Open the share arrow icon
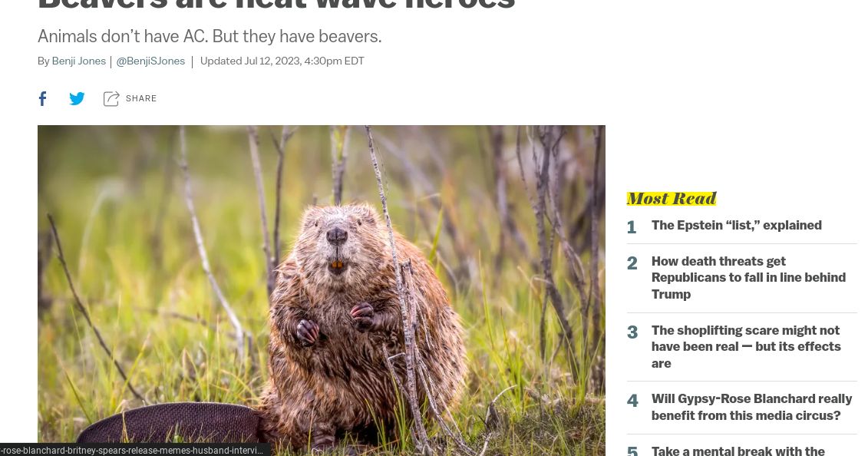Image resolution: width=868 pixels, height=456 pixels. (x=111, y=98)
